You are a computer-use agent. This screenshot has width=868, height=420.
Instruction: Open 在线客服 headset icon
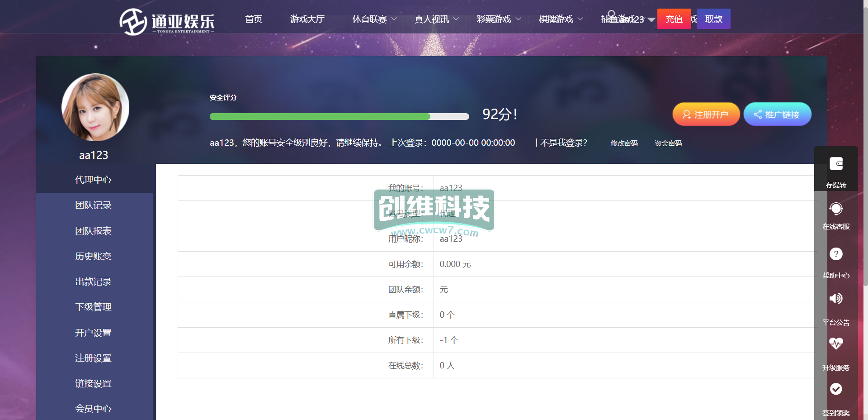click(836, 209)
